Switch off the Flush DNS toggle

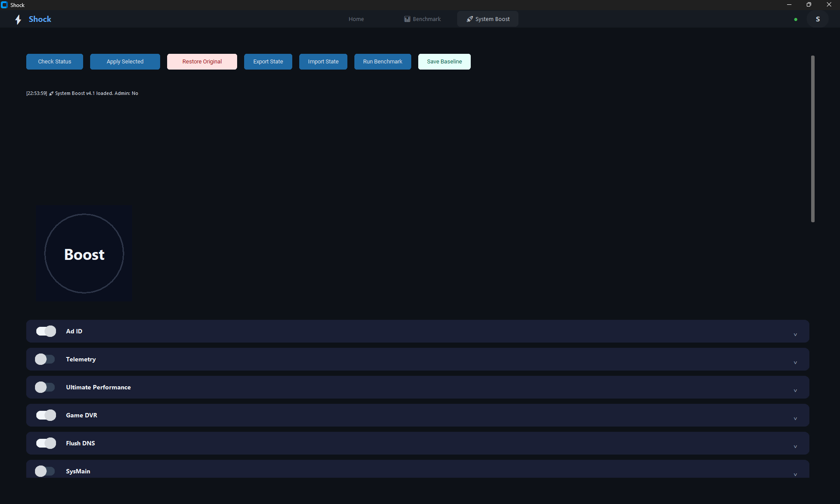point(46,443)
